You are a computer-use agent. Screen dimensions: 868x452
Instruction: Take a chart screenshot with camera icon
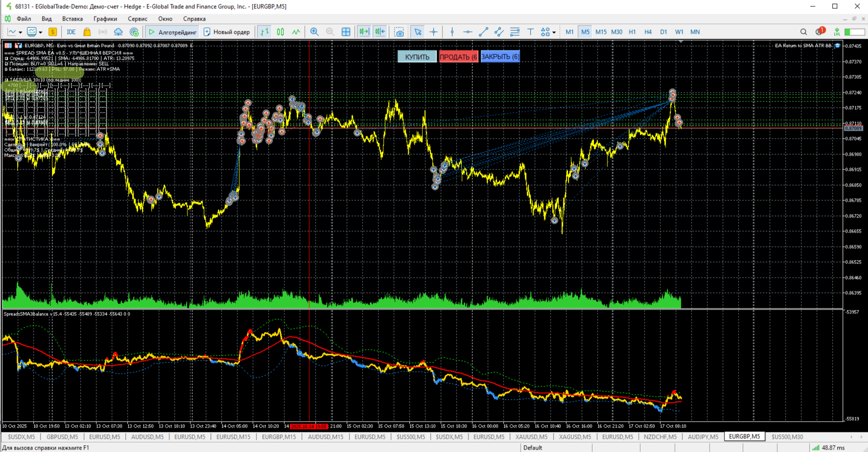pos(399,32)
